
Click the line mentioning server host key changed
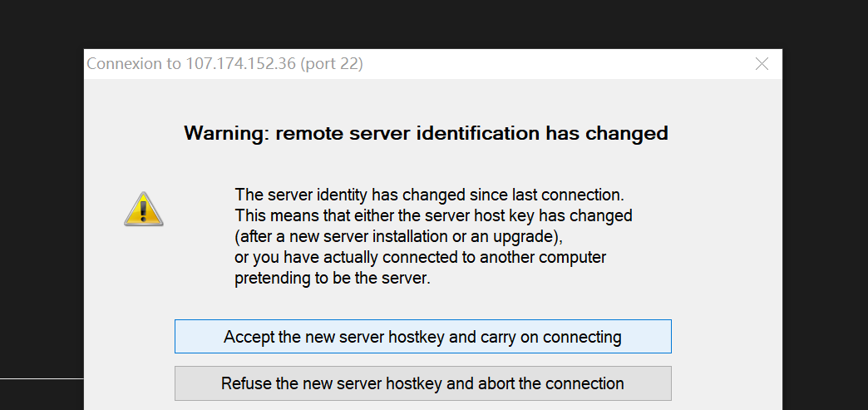click(433, 215)
